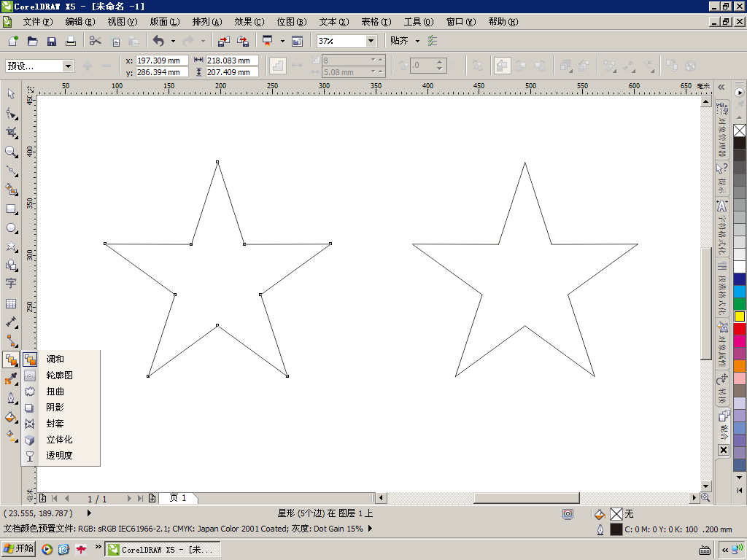Expand the 贴齐 snap dropdown
Screen dimensions: 747x560
[418, 41]
